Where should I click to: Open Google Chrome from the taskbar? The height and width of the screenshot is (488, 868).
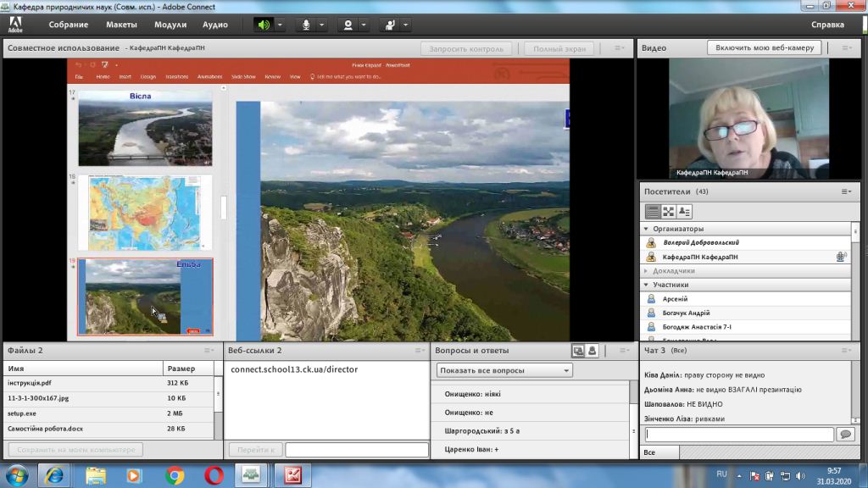click(175, 475)
